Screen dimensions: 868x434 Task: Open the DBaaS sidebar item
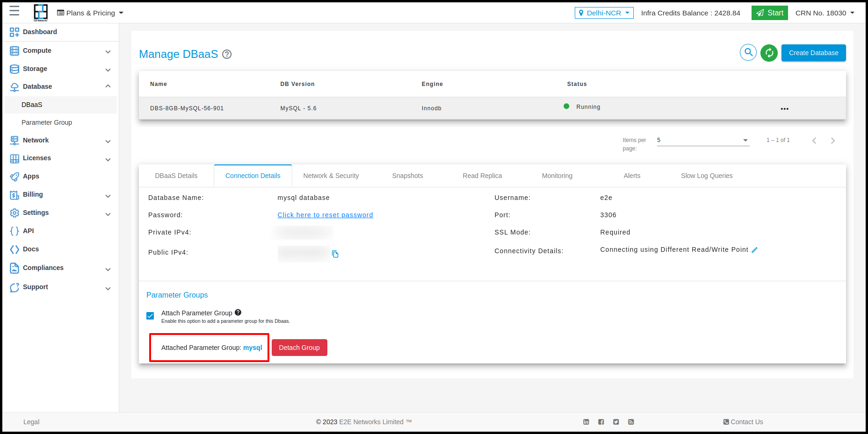[x=61, y=105]
